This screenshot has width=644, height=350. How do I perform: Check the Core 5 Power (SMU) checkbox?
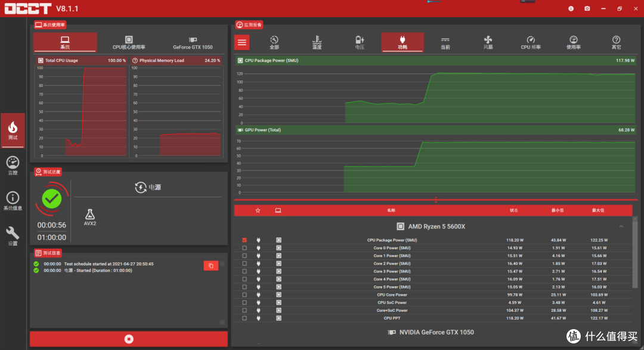(244, 287)
